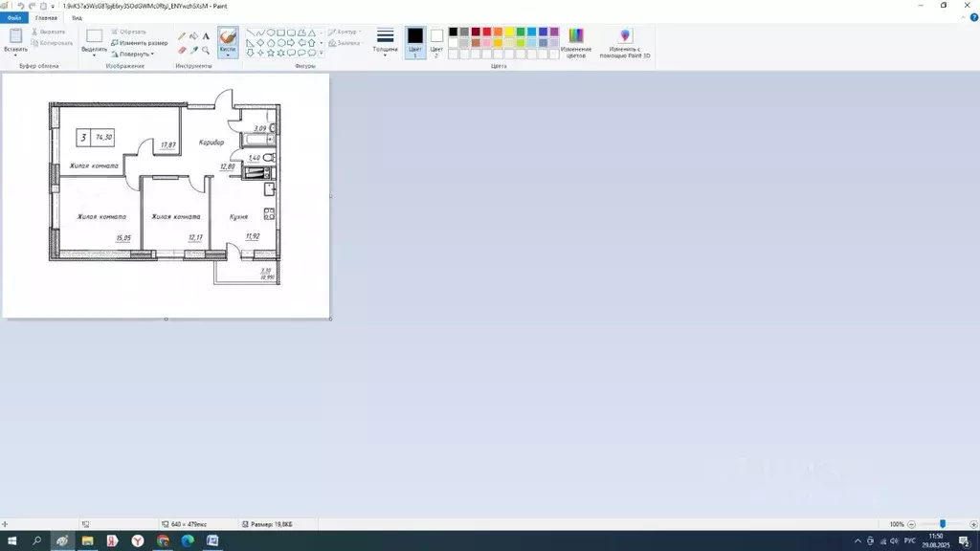Select the Text tool
Screen dimensions: 980x551
[x=206, y=36]
